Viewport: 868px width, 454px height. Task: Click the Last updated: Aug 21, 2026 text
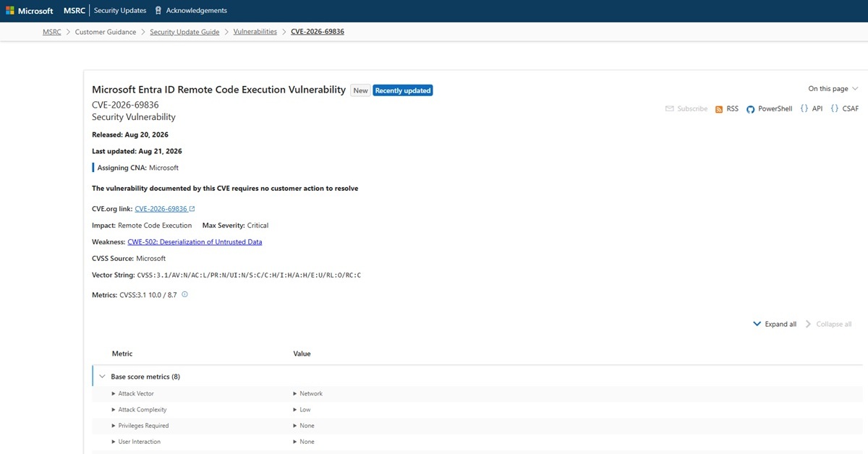137,151
